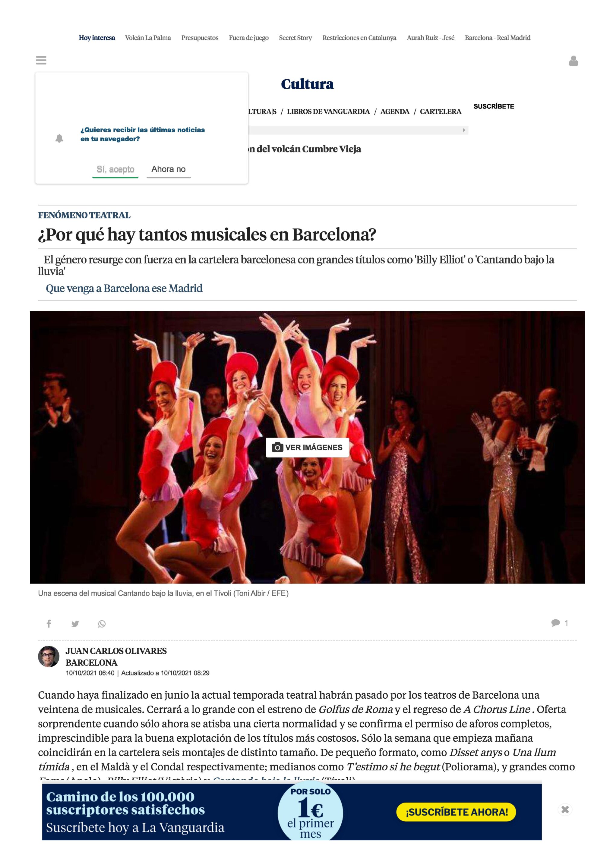
Task: Share the article via Twitter icon
Action: (75, 624)
